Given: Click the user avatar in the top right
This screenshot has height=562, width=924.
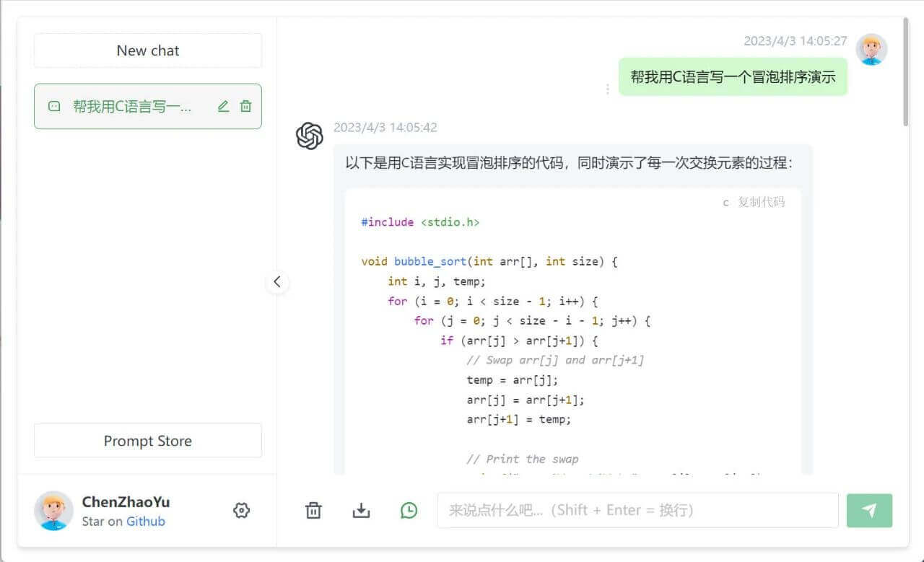Looking at the screenshot, I should (871, 51).
